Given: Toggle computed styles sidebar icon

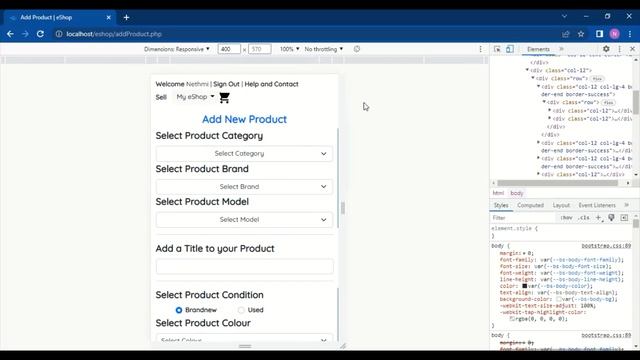Looking at the screenshot, I should [x=624, y=218].
